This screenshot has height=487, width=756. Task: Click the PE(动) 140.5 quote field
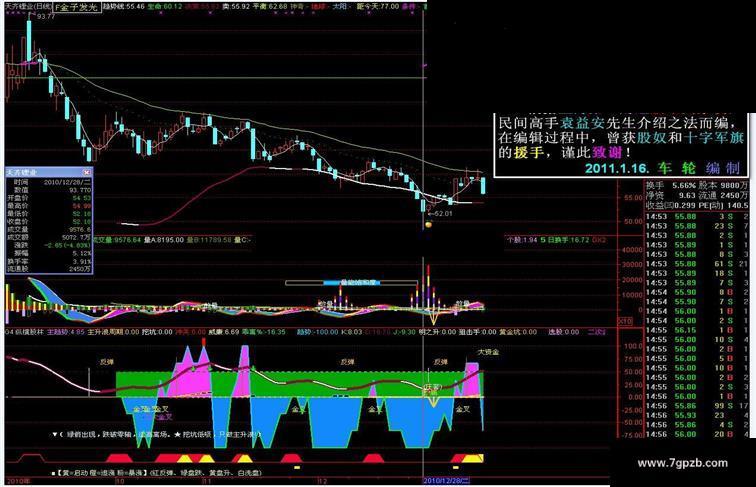[723, 205]
